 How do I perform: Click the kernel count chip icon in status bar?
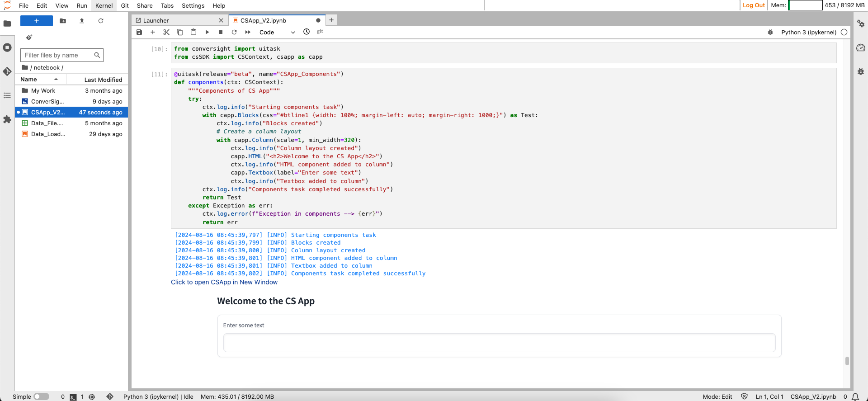[x=92, y=397]
